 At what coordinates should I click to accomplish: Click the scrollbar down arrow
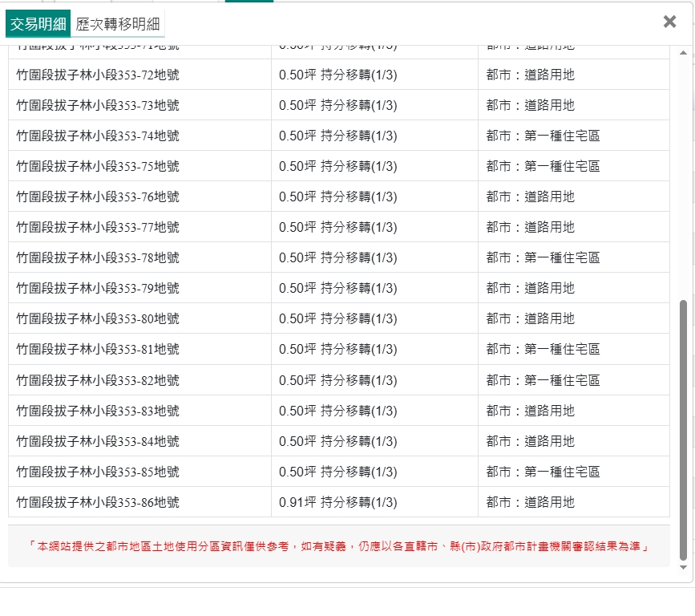(x=683, y=567)
